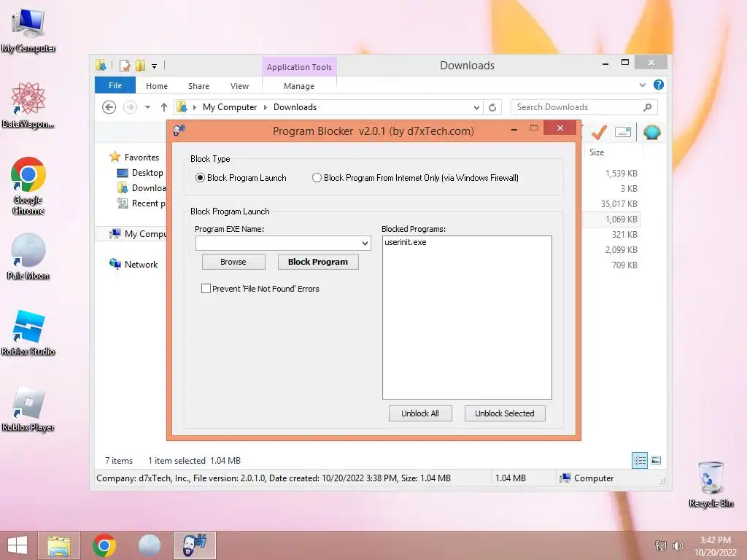747x560 pixels.
Task: Click the orange checkmark toolbar icon
Action: pyautogui.click(x=599, y=132)
